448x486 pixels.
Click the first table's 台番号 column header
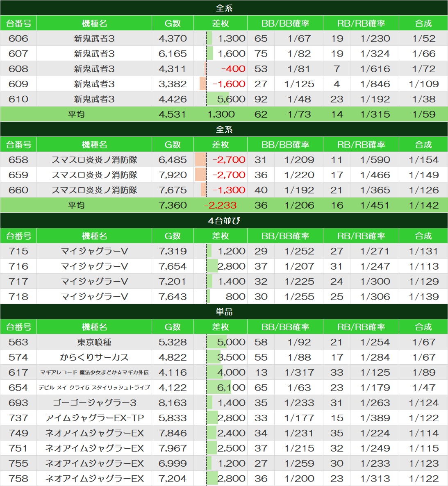coord(18,23)
